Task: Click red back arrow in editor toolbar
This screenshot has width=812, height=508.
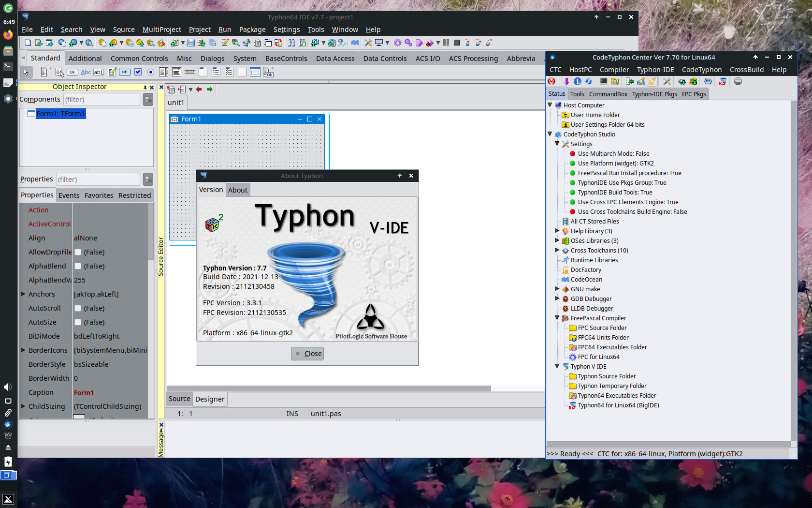Action: coord(199,89)
